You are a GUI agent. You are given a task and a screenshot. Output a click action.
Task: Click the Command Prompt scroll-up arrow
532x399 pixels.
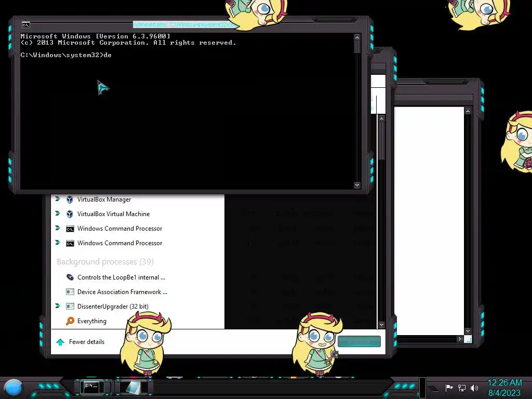(x=357, y=37)
